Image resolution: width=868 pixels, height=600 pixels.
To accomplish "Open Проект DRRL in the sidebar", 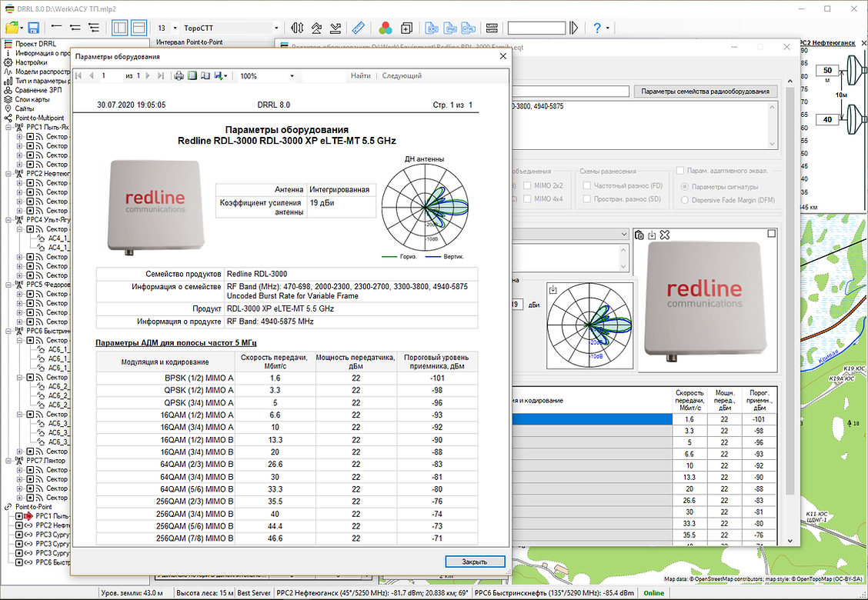I will click(35, 44).
